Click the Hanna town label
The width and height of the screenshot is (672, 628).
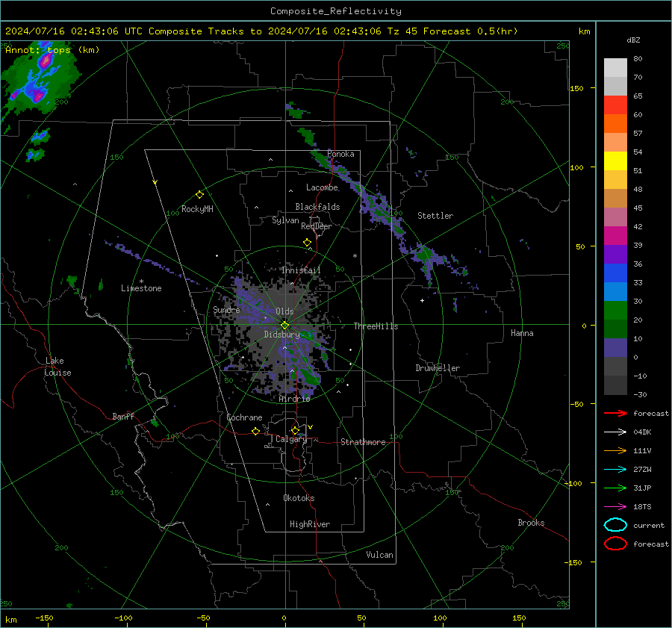click(x=522, y=333)
